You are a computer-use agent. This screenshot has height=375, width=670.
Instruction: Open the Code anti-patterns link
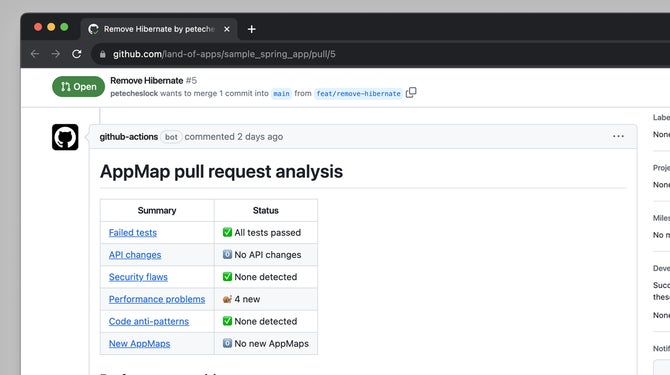coord(149,322)
